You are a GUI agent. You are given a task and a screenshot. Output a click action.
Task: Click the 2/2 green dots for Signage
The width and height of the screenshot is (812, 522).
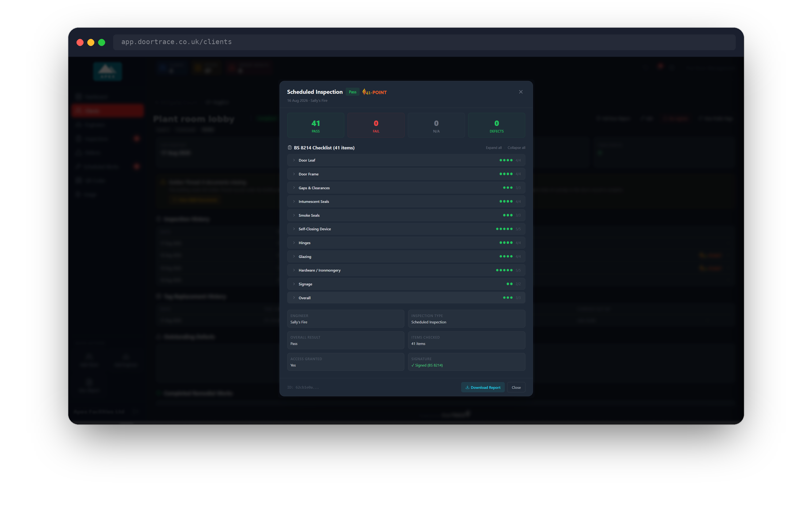[x=509, y=284]
